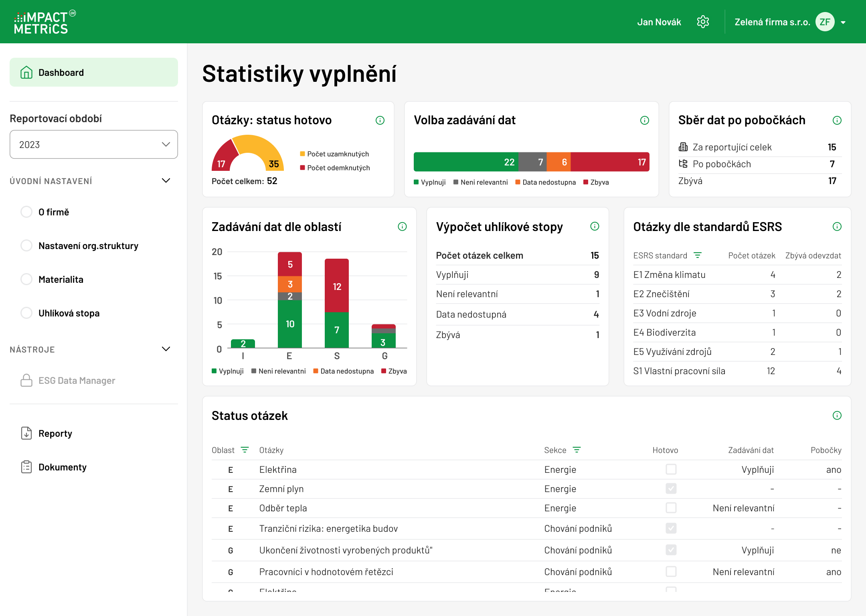Click the filter icon beside Sekce column
The height and width of the screenshot is (616, 866).
pos(577,450)
